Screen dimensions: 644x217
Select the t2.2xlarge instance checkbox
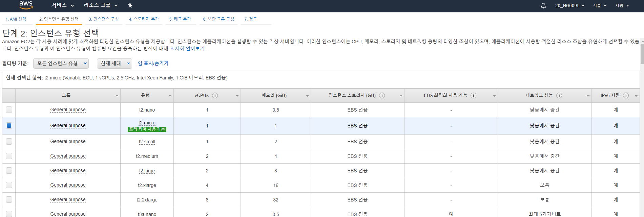[9, 200]
